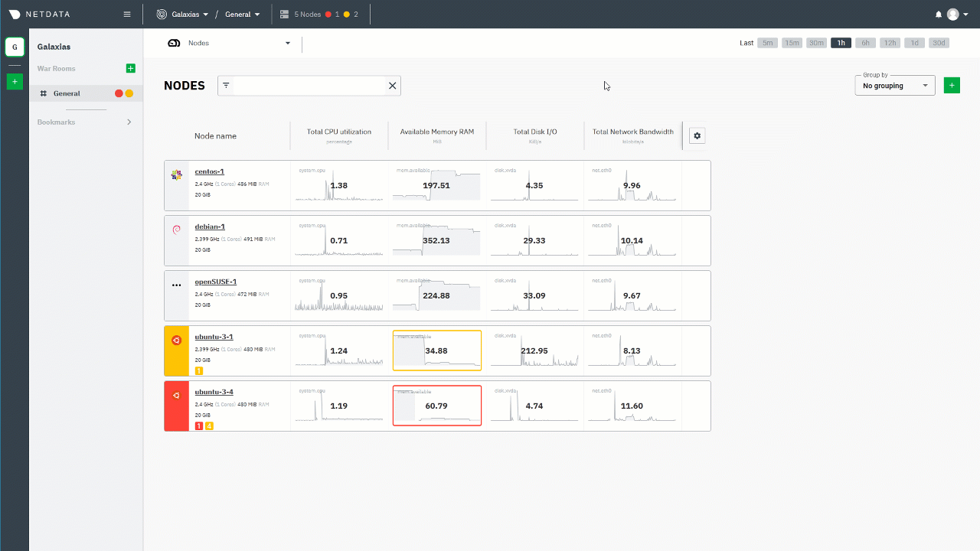980x551 pixels.
Task: Click the openSUSE-1 ellipsis icon
Action: (x=177, y=285)
